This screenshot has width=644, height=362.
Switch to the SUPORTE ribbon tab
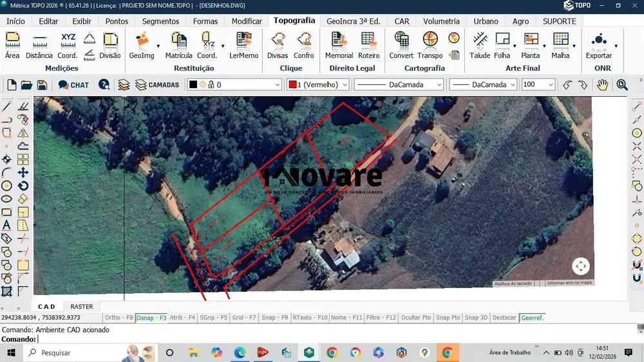(560, 21)
